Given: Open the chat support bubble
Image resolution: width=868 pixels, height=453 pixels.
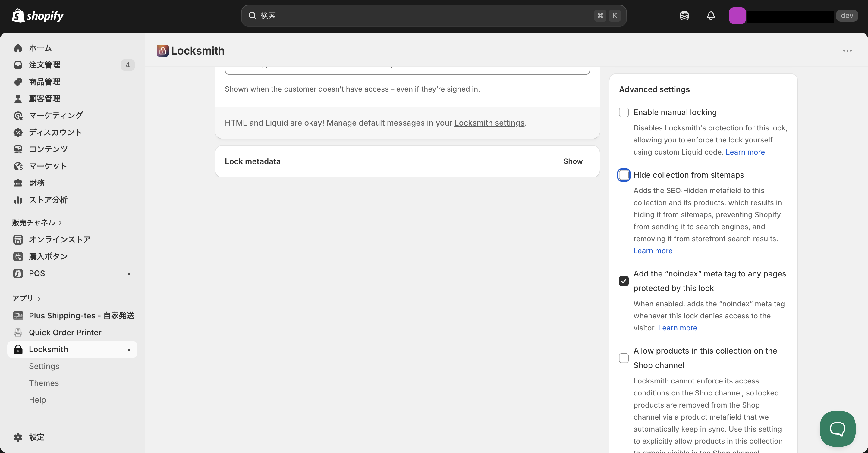Looking at the screenshot, I should [x=837, y=428].
